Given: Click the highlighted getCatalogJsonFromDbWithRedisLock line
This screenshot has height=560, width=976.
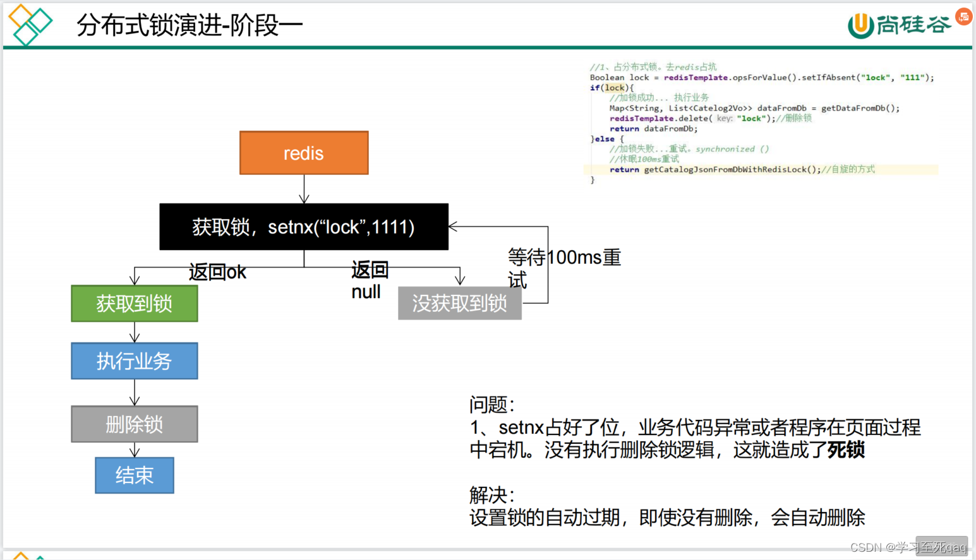Looking at the screenshot, I should 761,169.
